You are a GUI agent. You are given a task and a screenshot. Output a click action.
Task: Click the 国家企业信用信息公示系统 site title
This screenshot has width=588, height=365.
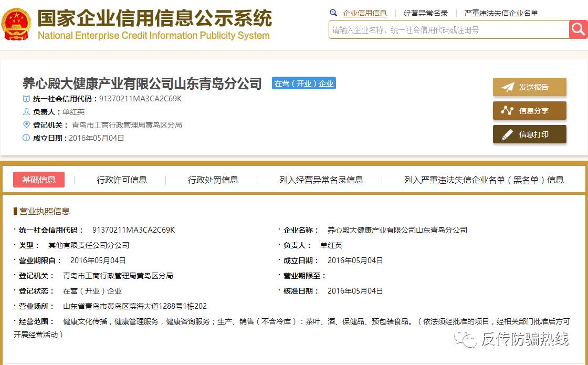[x=154, y=18]
